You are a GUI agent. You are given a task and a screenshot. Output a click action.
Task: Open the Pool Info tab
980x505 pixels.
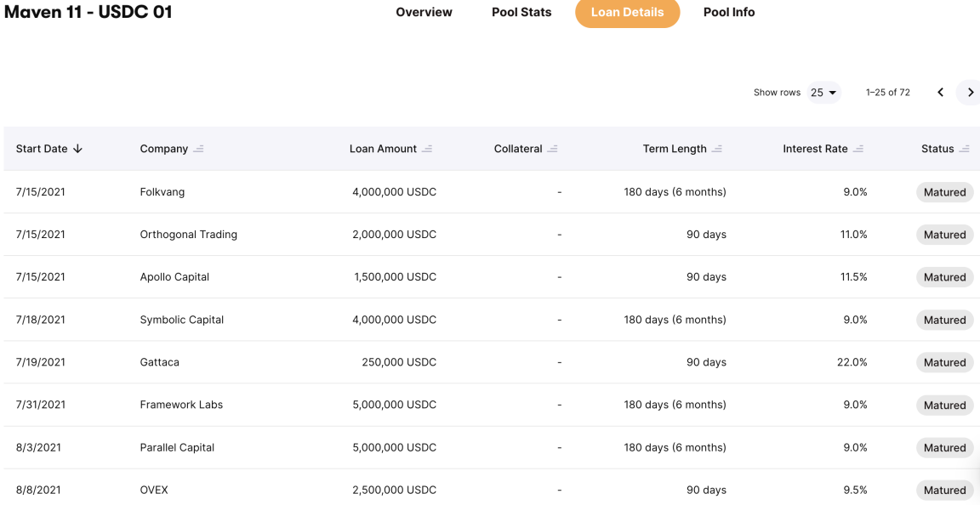pyautogui.click(x=729, y=13)
